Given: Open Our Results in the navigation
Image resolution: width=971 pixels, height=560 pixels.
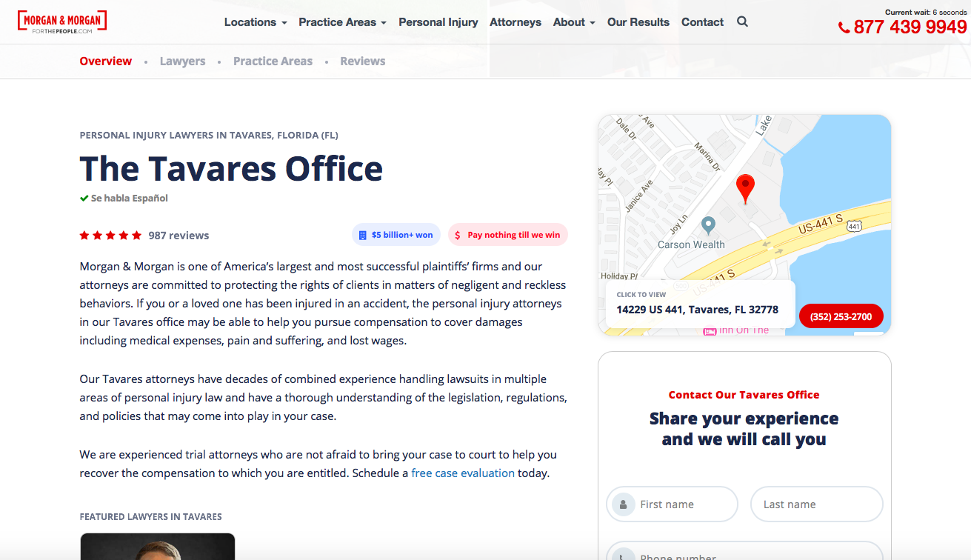Looking at the screenshot, I should click(638, 22).
